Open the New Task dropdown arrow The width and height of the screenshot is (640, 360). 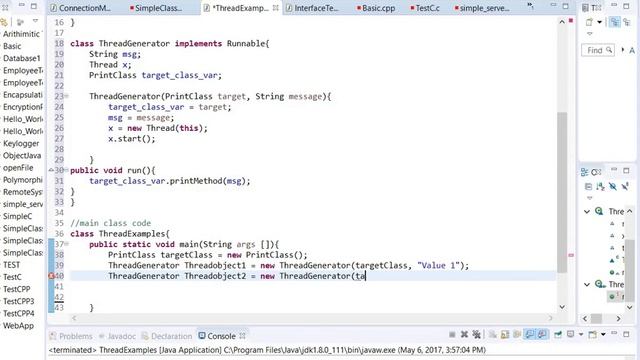[599, 22]
